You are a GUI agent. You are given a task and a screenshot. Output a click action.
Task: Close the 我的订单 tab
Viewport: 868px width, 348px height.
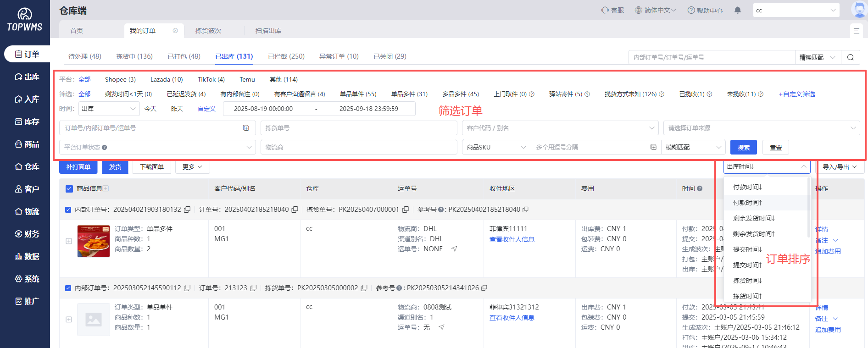click(x=175, y=31)
